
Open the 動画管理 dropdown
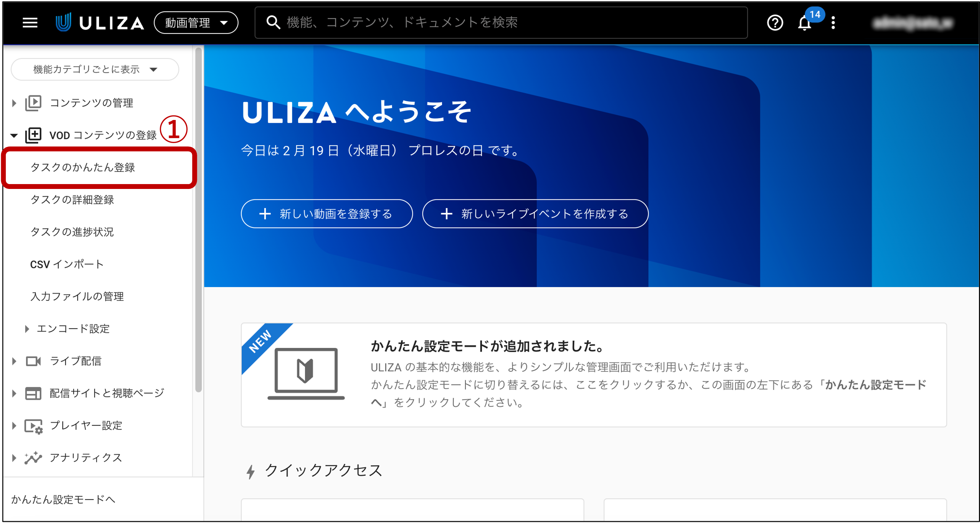point(196,23)
